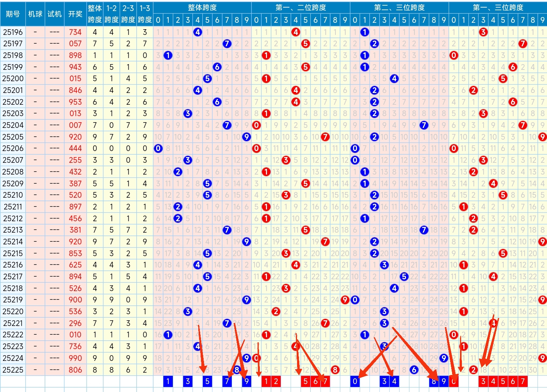
Task: Click red ball 9 in 第一、二位跨度 row 25219
Action: coord(345,300)
